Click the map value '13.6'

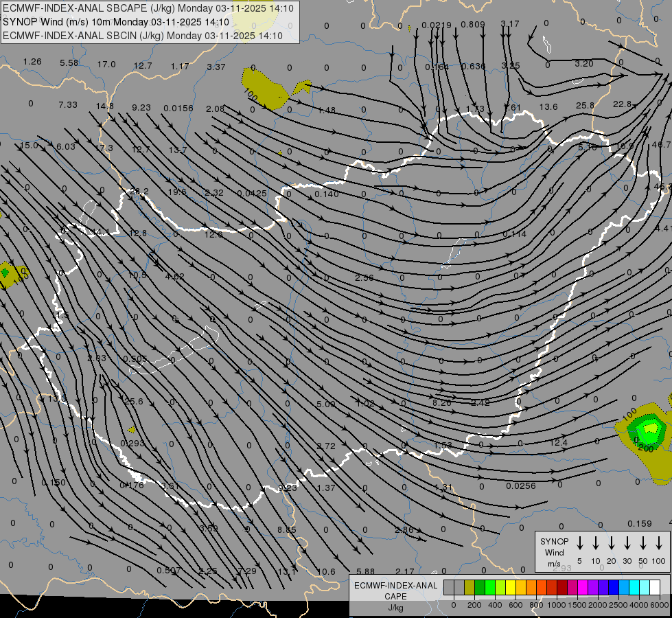(548, 106)
